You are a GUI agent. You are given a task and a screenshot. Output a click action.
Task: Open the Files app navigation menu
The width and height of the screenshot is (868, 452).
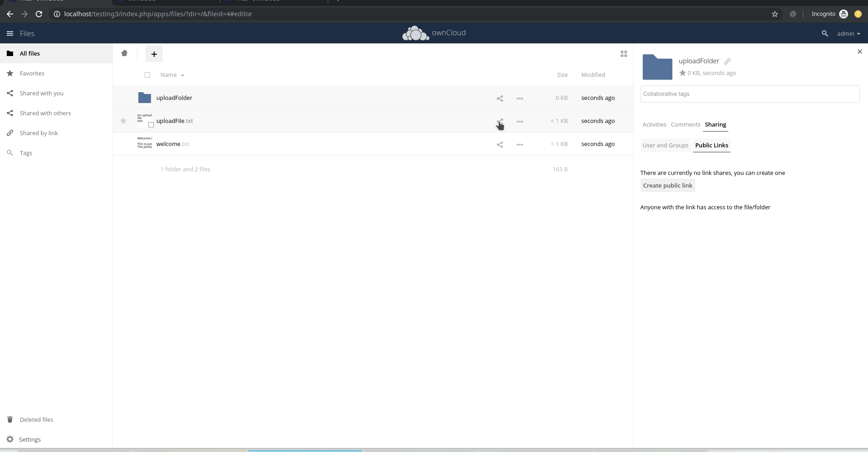[10, 33]
